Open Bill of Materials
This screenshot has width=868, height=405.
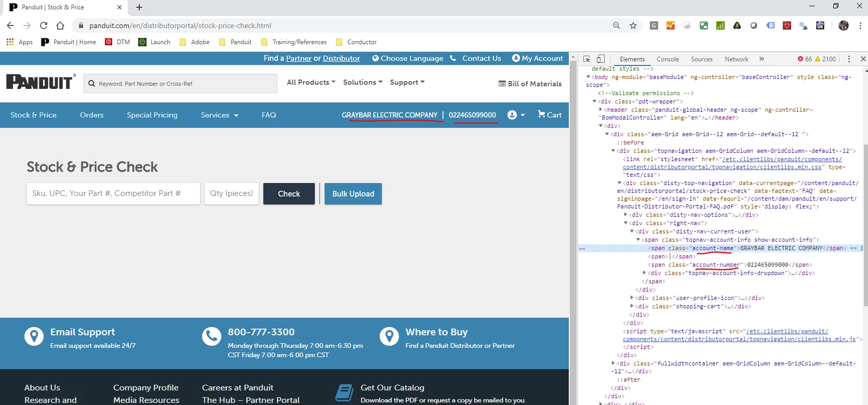click(x=530, y=84)
